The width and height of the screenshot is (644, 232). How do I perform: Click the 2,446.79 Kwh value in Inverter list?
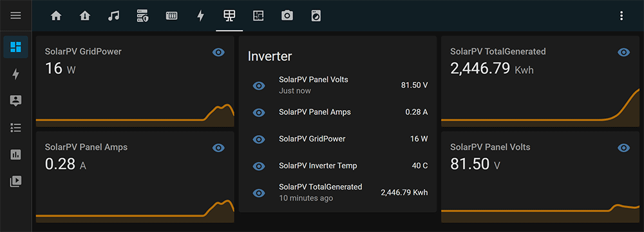point(404,193)
